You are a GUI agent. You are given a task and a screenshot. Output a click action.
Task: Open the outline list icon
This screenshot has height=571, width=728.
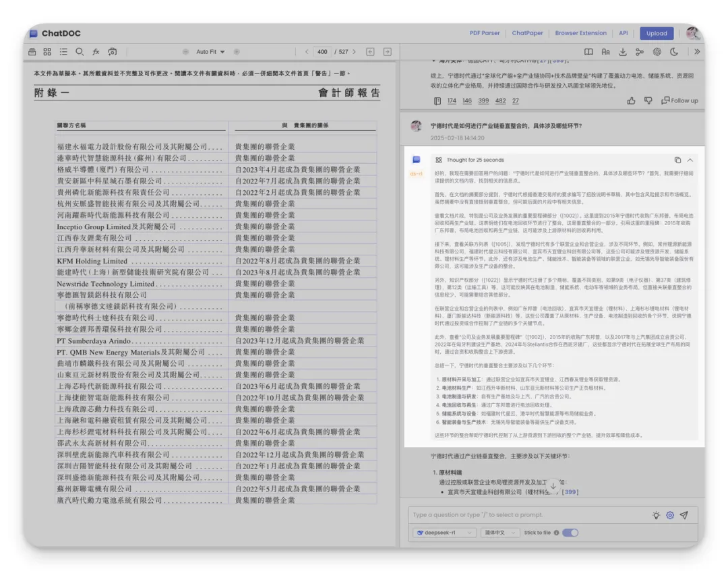coord(63,51)
